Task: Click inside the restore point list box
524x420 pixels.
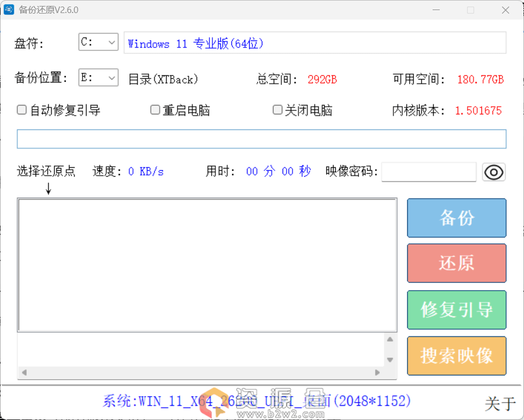Action: click(x=207, y=265)
